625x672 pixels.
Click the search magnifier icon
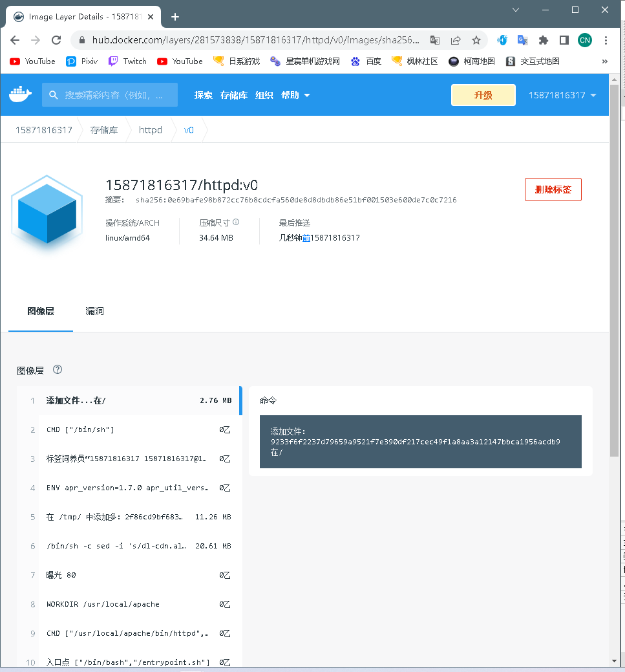(x=53, y=95)
